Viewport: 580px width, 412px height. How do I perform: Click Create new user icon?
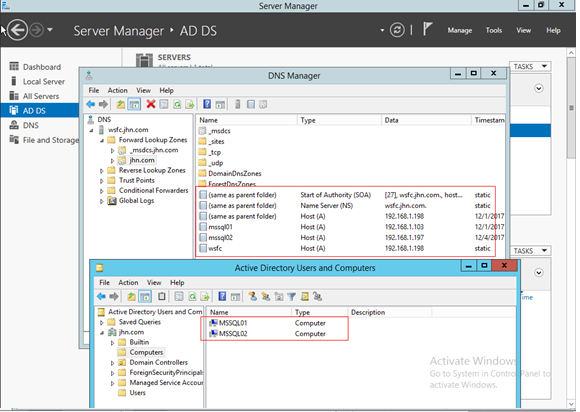pyautogui.click(x=253, y=297)
